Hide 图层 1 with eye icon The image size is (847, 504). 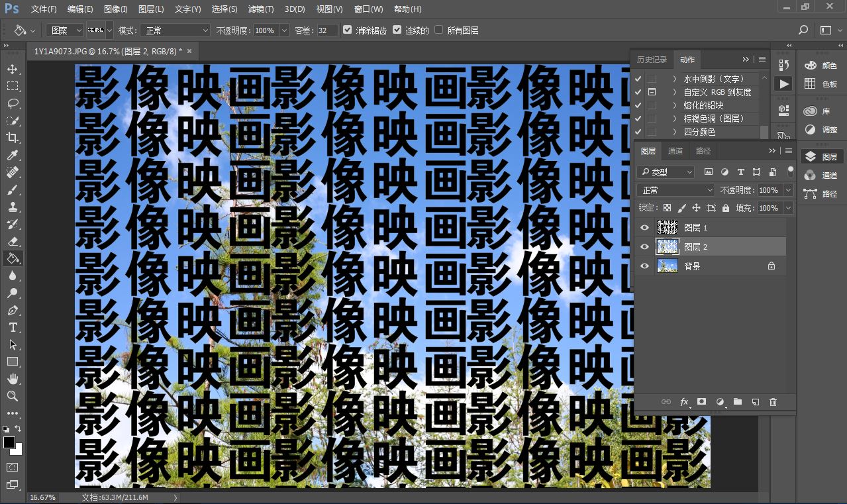[x=645, y=228]
